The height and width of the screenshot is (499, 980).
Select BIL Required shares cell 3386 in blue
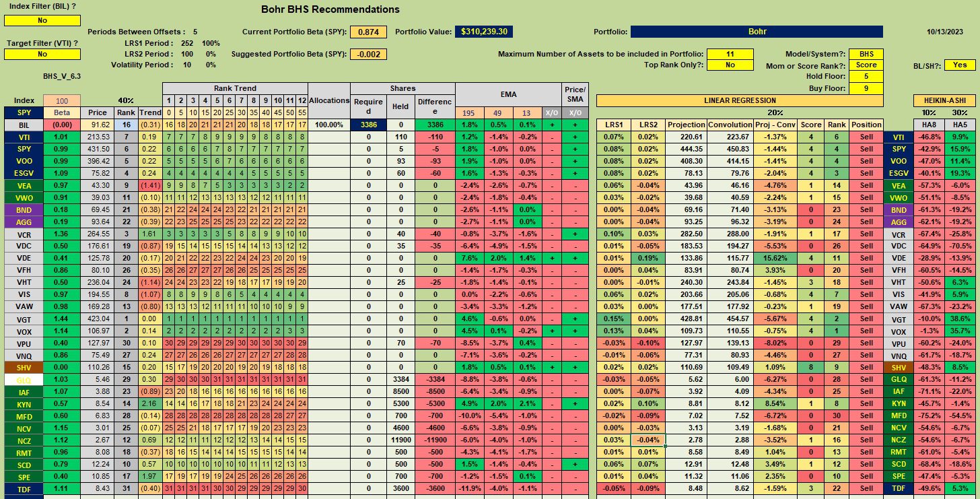click(x=369, y=125)
